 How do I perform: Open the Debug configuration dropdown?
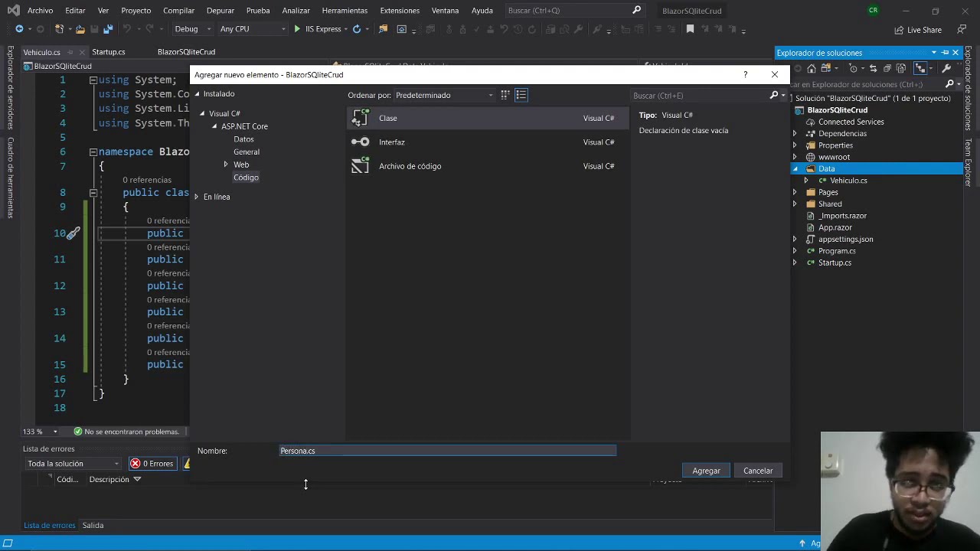[193, 29]
